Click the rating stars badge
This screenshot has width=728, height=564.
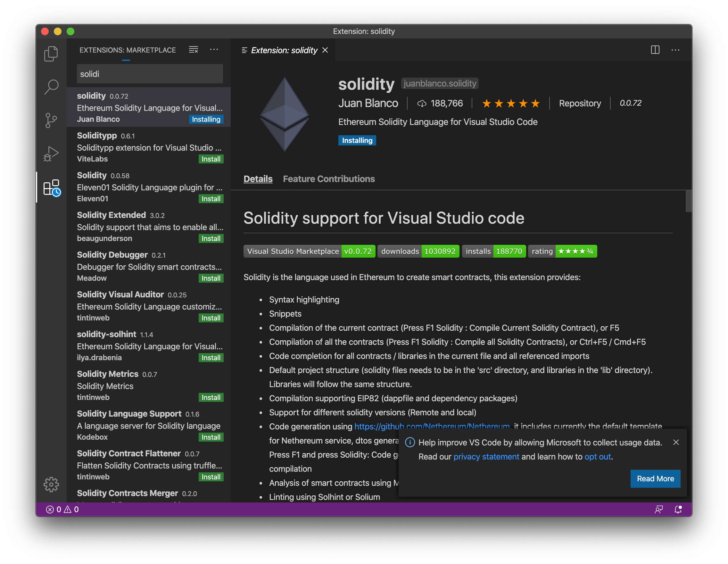tap(562, 251)
